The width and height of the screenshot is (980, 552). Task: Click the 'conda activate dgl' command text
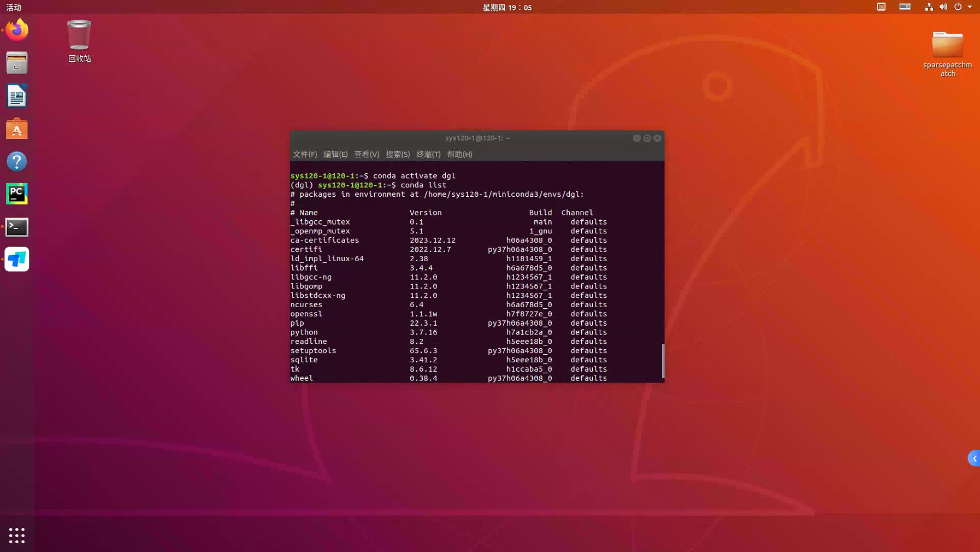click(414, 175)
